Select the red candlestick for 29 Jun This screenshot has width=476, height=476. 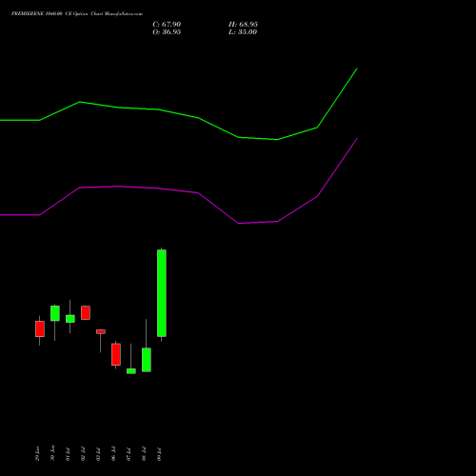[40, 328]
